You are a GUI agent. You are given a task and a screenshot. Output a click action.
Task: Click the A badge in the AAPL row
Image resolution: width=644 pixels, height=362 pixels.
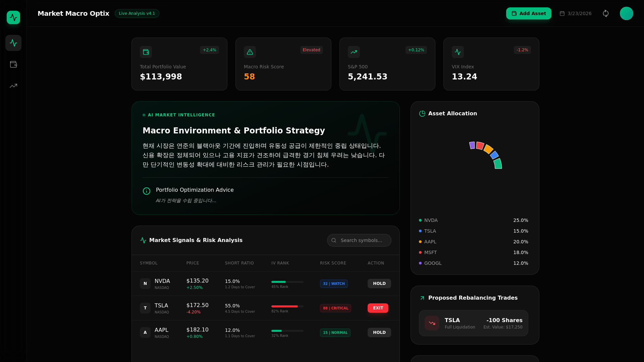click(145, 333)
